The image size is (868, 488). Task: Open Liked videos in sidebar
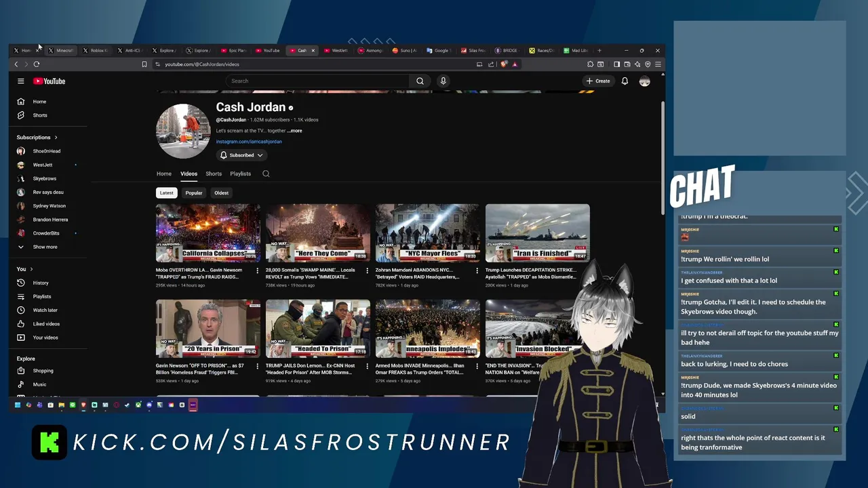pos(47,324)
